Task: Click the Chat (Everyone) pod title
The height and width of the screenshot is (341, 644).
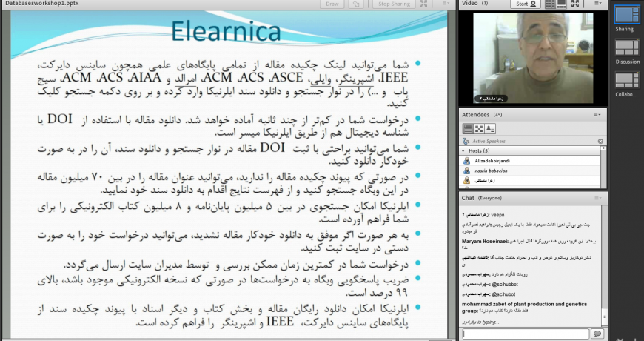Action: coord(481,198)
